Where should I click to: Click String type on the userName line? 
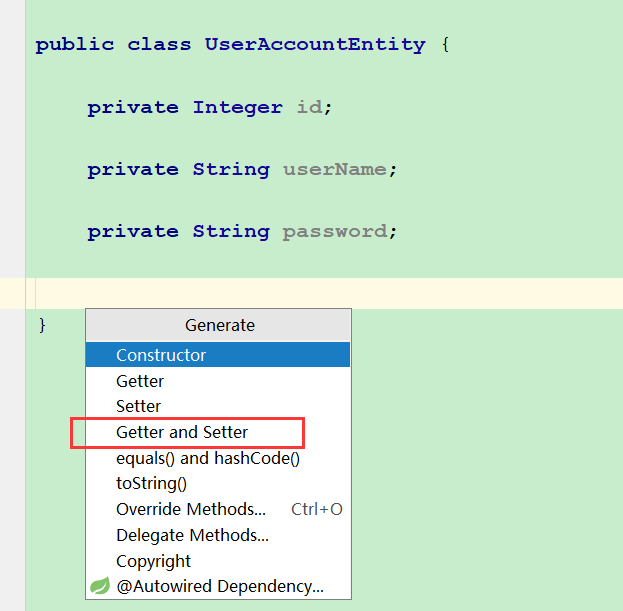click(231, 170)
